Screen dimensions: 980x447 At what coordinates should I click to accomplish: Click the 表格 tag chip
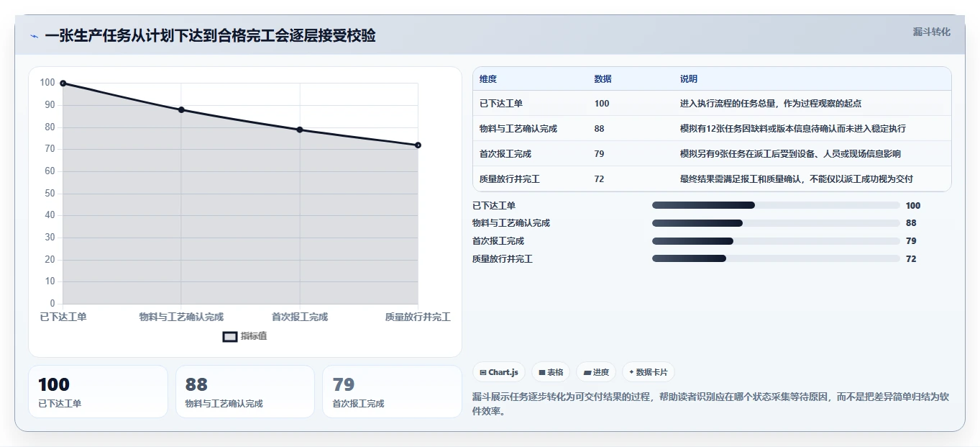pos(551,372)
